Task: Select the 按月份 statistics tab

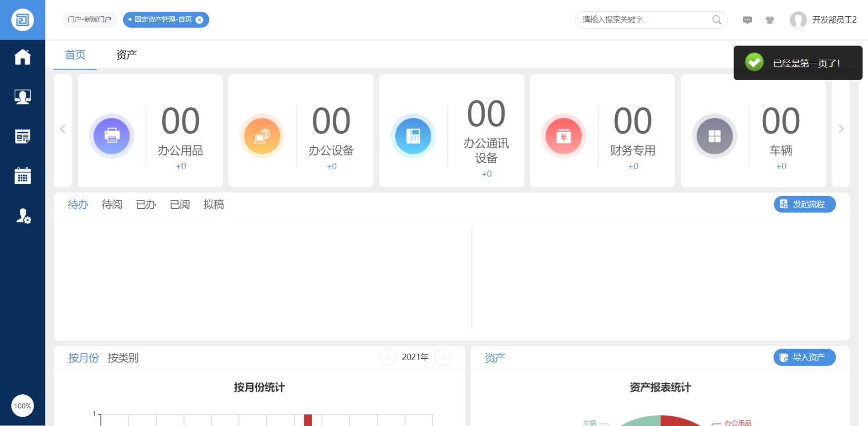Action: [83, 358]
